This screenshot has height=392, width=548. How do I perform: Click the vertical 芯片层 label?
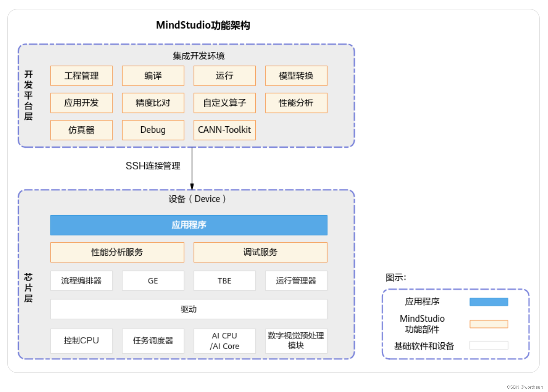pyautogui.click(x=28, y=288)
